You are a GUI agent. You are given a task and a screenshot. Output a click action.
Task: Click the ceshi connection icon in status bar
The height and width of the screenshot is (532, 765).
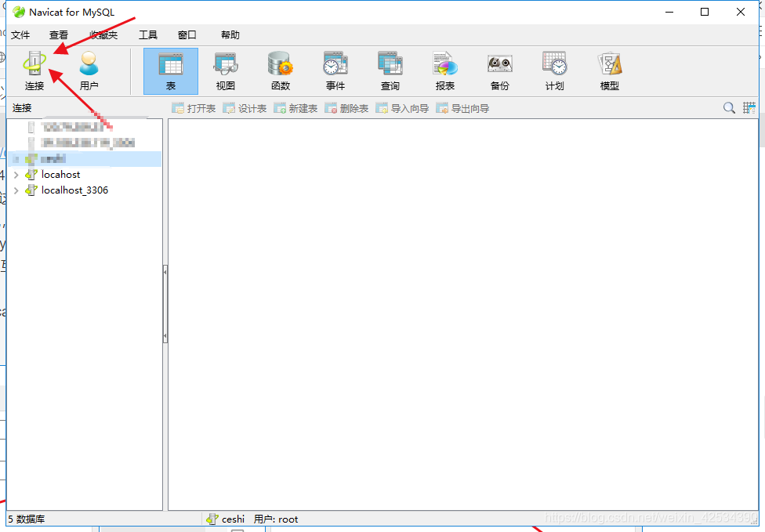[212, 519]
